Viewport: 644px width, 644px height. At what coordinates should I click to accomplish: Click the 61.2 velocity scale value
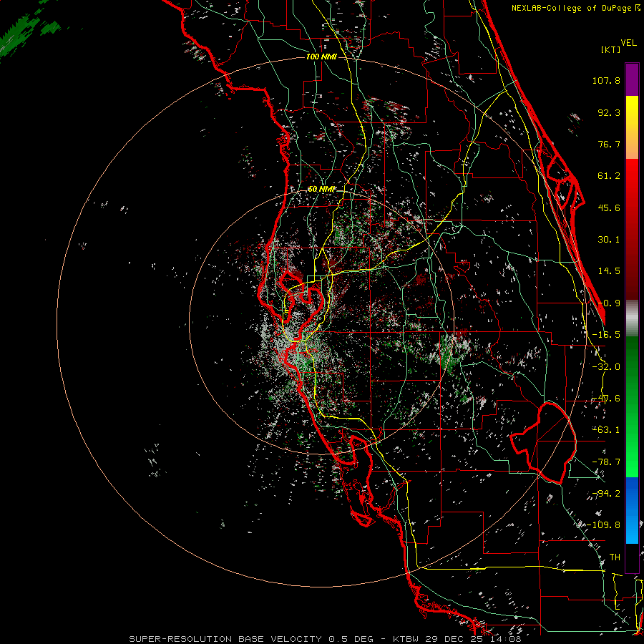[609, 176]
